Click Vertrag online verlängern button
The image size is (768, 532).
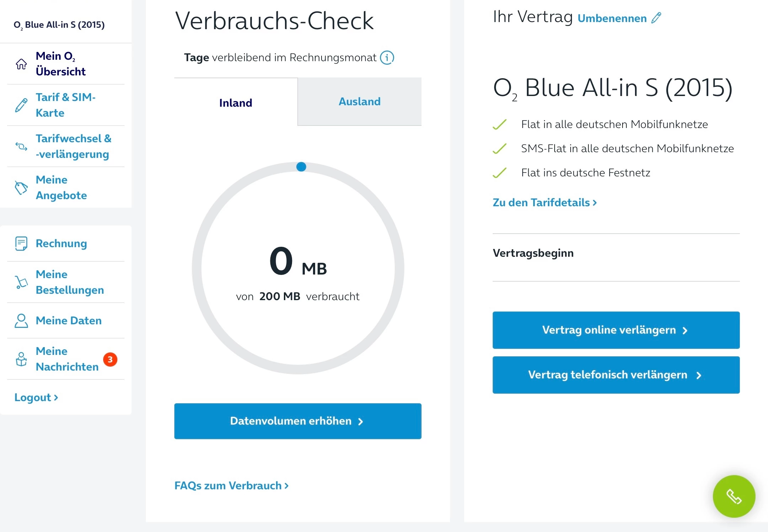(616, 330)
